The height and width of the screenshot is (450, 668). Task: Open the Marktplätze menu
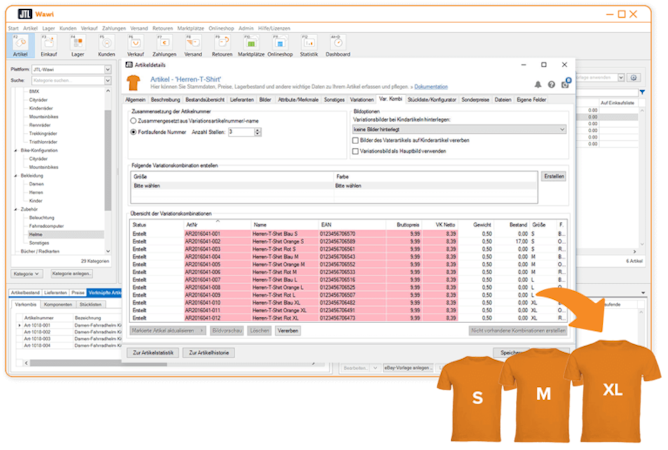[190, 28]
